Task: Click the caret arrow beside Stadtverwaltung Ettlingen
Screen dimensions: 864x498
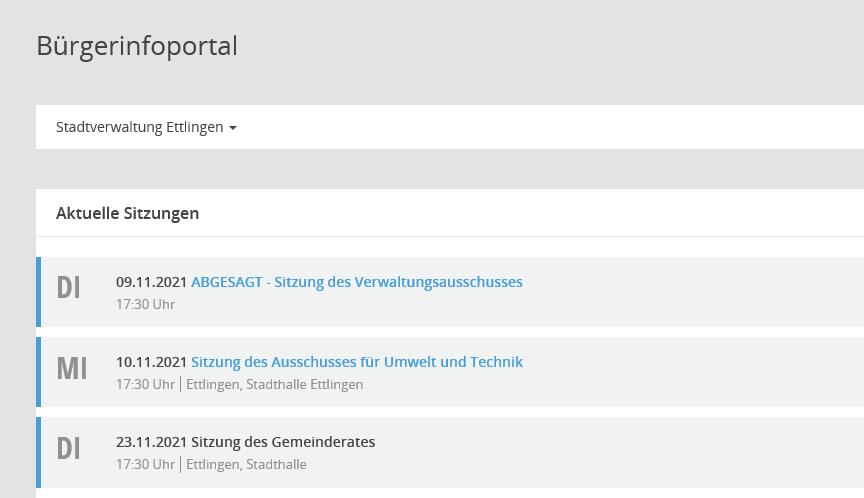Action: 233,128
